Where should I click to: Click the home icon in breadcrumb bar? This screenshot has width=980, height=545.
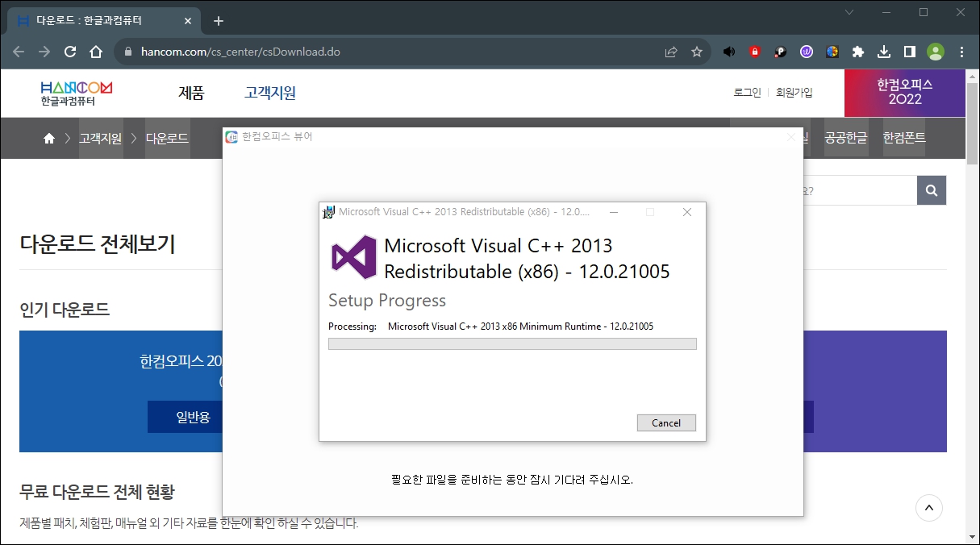click(x=49, y=139)
